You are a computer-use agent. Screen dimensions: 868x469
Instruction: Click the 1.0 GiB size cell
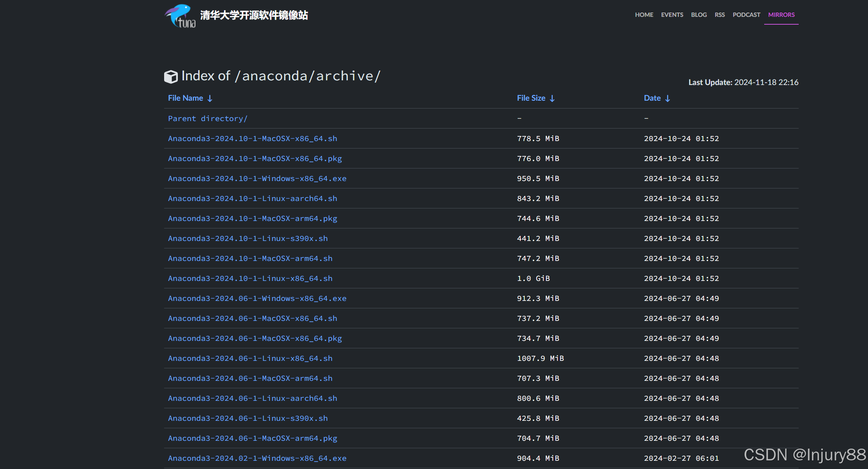tap(533, 279)
